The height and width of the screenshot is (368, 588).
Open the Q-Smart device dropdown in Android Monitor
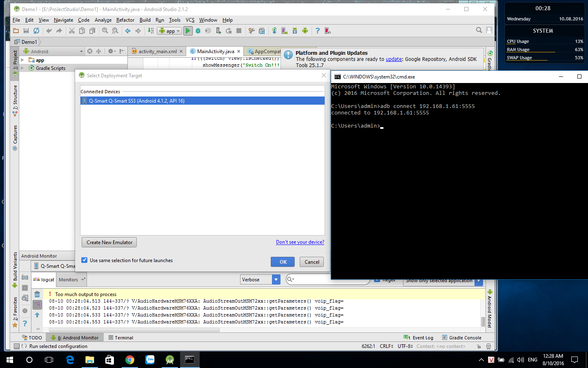tap(54, 266)
